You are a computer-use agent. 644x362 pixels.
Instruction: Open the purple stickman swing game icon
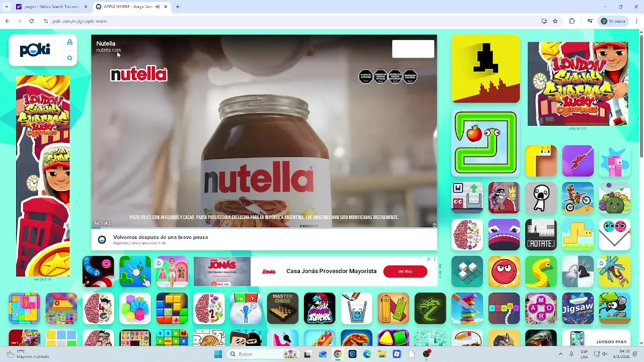pos(578,161)
